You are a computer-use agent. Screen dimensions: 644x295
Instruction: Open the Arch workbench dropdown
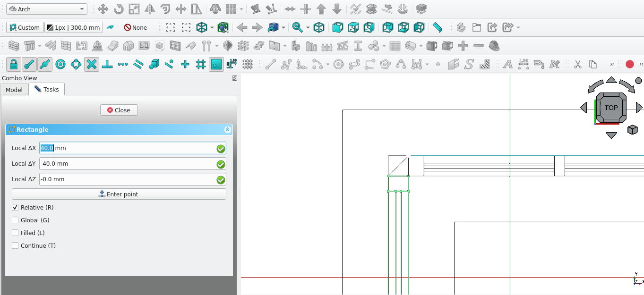click(46, 9)
